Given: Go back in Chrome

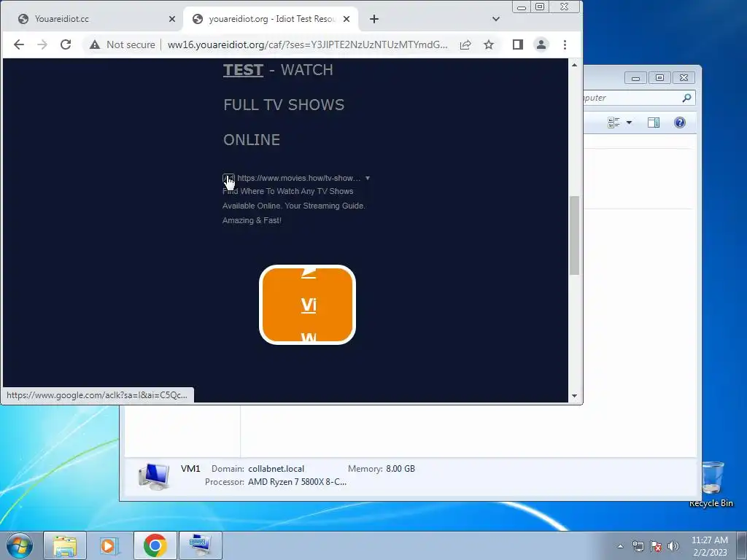Looking at the screenshot, I should (18, 44).
